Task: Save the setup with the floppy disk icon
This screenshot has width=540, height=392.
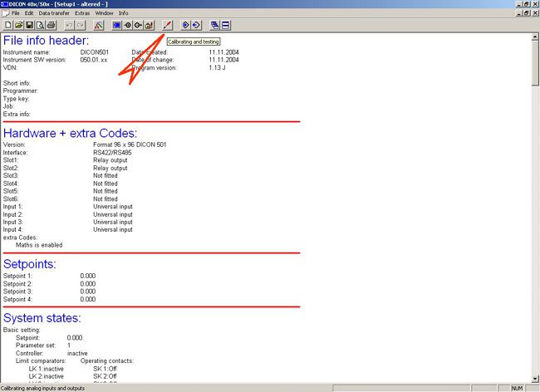Action: (x=28, y=25)
